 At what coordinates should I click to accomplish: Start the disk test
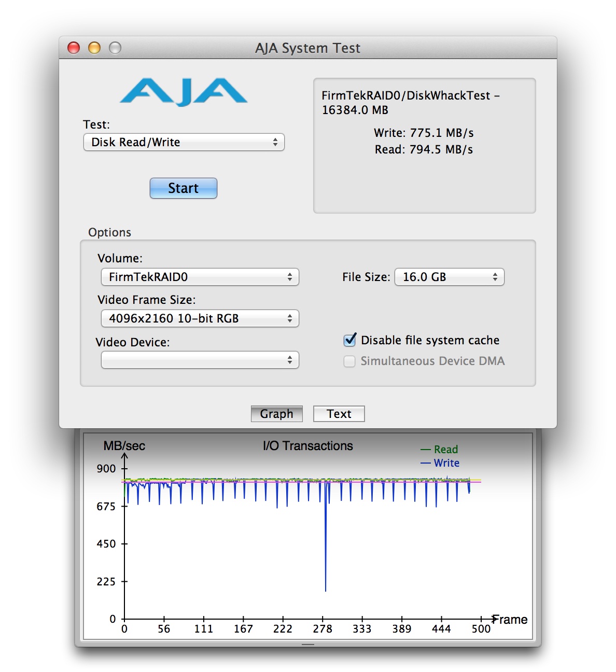pyautogui.click(x=184, y=188)
